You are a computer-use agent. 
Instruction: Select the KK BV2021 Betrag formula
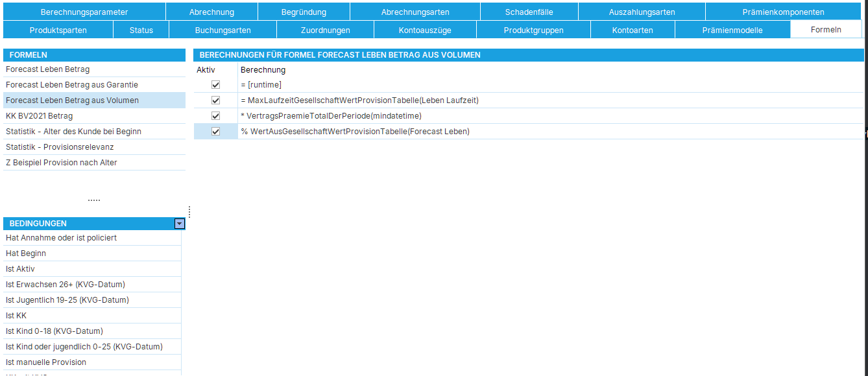click(x=39, y=116)
